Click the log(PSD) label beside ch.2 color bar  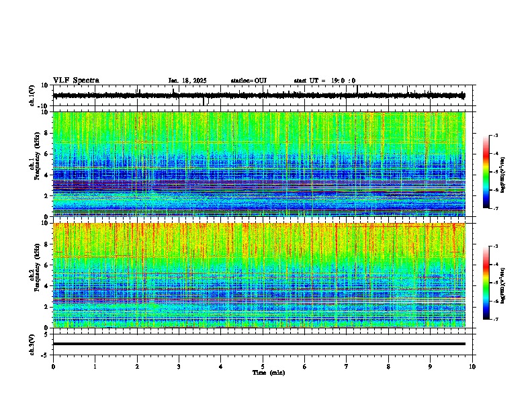coord(502,285)
